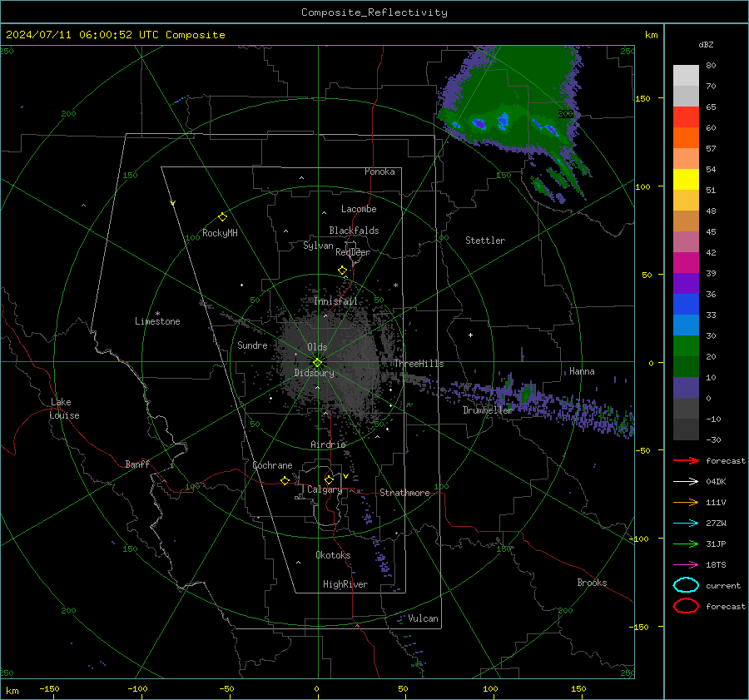Click the Olds town label
The height and width of the screenshot is (700, 749).
tap(317, 347)
